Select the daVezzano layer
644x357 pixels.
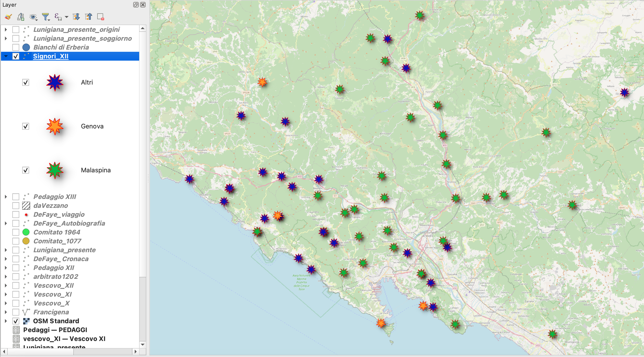click(51, 206)
